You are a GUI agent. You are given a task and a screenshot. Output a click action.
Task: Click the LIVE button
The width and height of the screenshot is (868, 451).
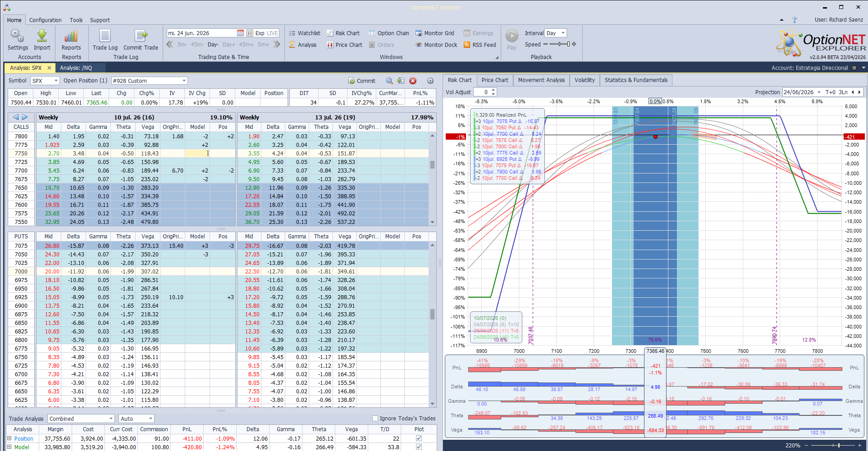273,33
